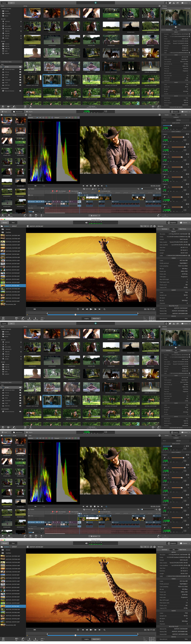Click the Mark In tool icon

point(29,318)
